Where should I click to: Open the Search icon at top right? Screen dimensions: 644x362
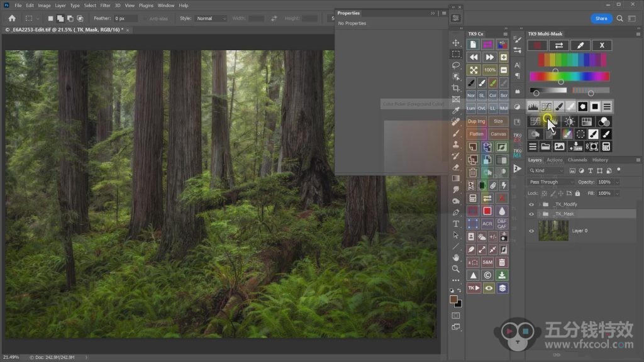(x=619, y=18)
